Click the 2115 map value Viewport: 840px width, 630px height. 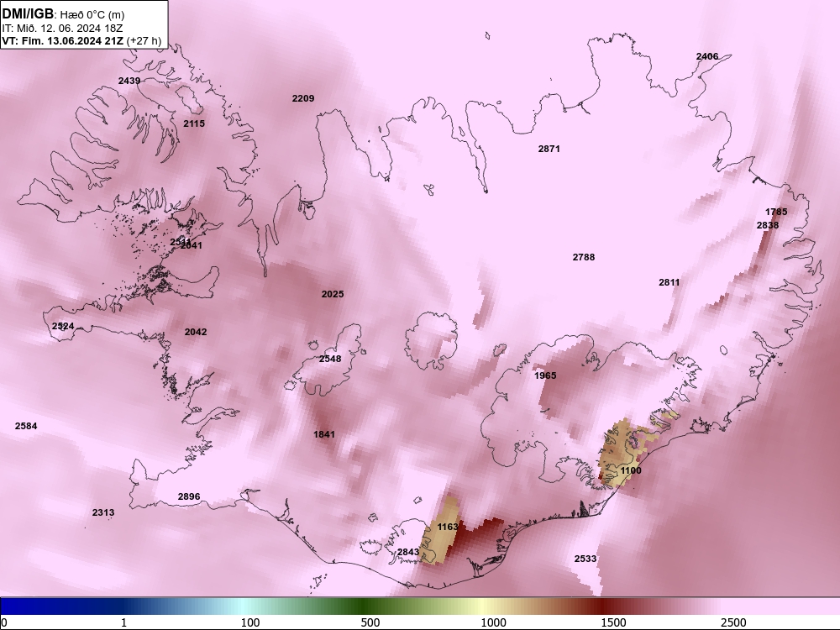194,123
